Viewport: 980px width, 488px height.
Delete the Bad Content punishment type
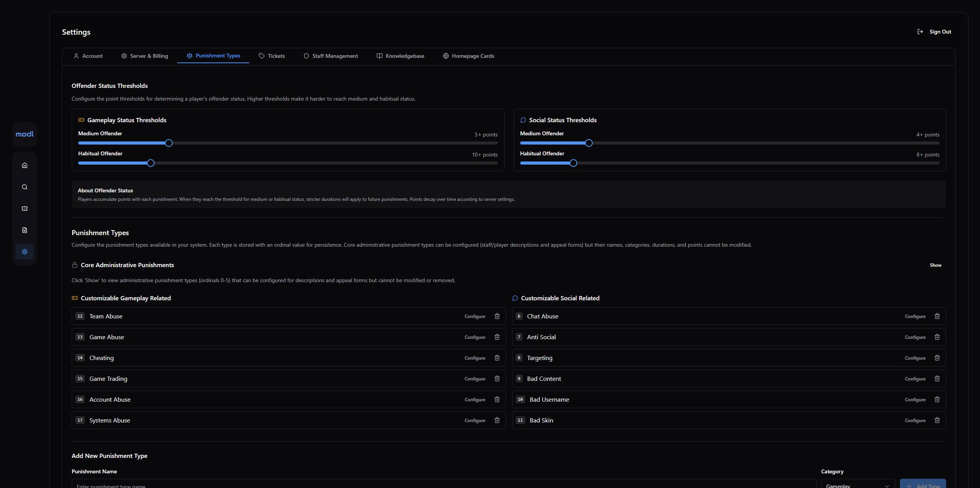click(937, 379)
